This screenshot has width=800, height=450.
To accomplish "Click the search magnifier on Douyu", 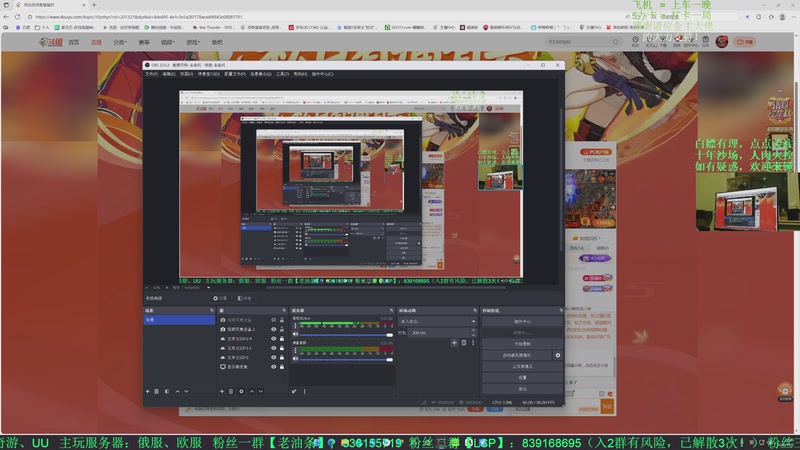I will [616, 42].
